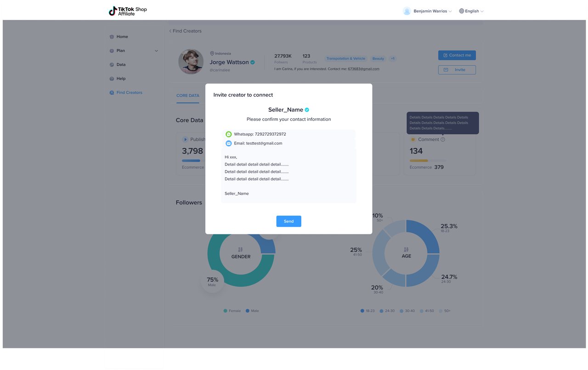Click the @carinalee handle
The width and height of the screenshot is (588, 370).
[220, 70]
